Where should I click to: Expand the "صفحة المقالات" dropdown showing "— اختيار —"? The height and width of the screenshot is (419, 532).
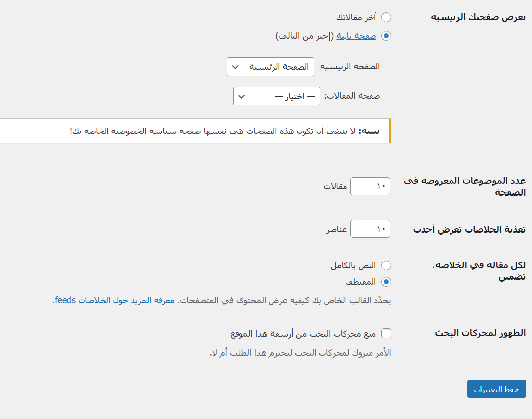[x=276, y=96]
